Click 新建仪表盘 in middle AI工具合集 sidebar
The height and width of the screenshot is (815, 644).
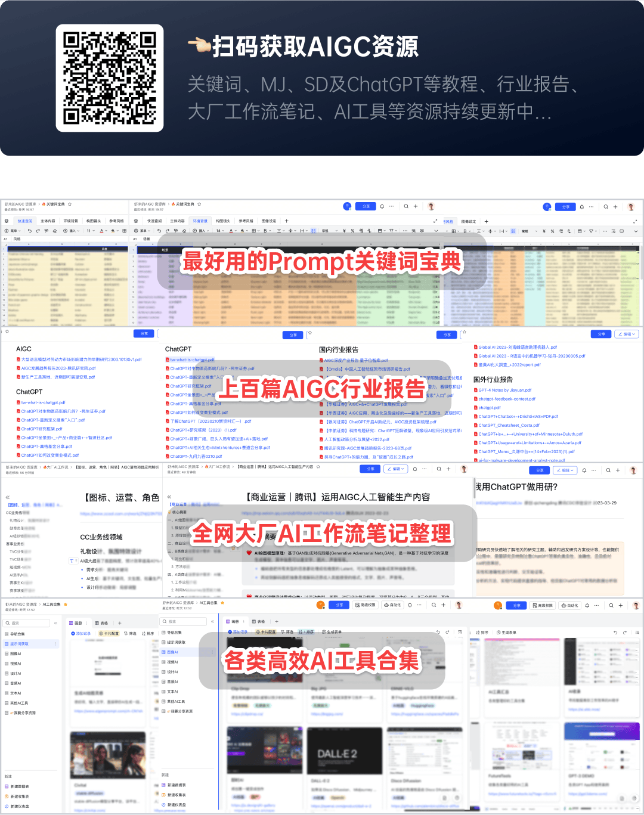pos(174,805)
